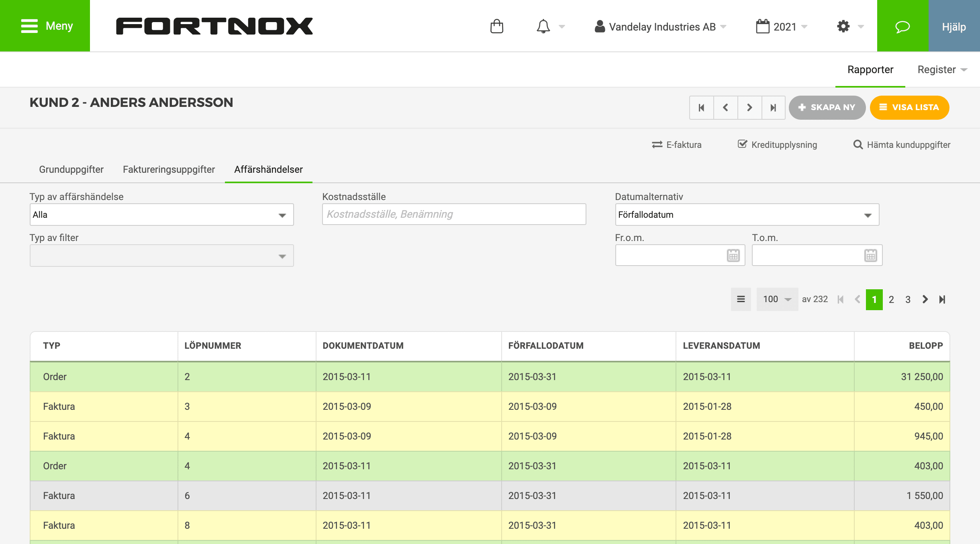980x544 pixels.
Task: Click the Kostnadsställe input field
Action: click(x=454, y=215)
